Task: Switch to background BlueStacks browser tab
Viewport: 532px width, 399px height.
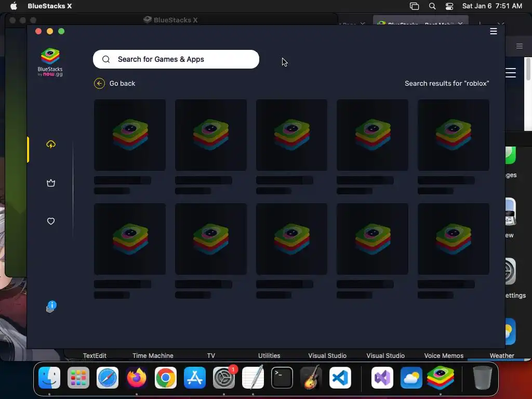Action: (x=420, y=22)
